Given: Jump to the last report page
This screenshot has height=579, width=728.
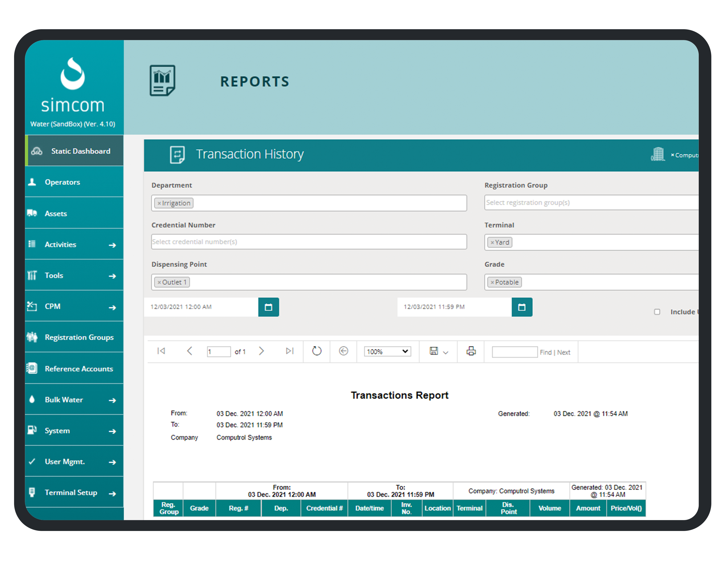Looking at the screenshot, I should click(289, 351).
